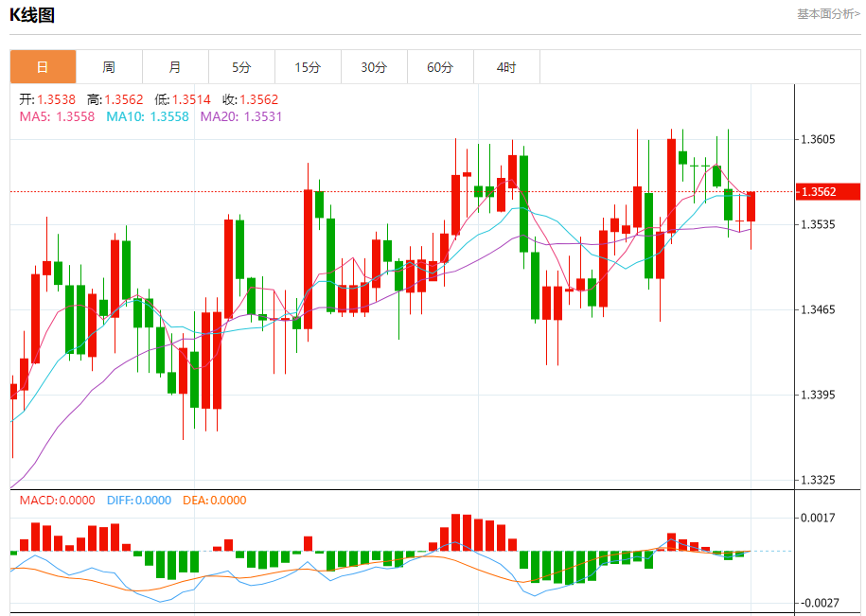
Task: Click the DIFF:0.0000 indicator label
Action: click(x=139, y=501)
